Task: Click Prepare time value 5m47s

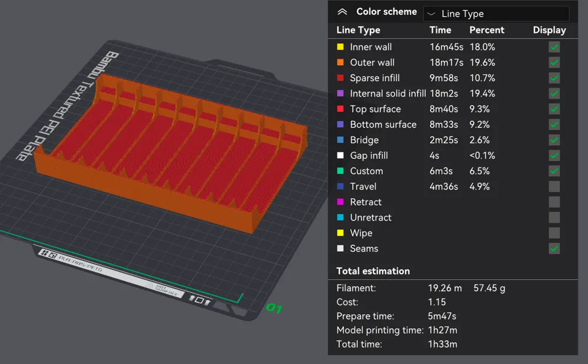Action: (442, 316)
